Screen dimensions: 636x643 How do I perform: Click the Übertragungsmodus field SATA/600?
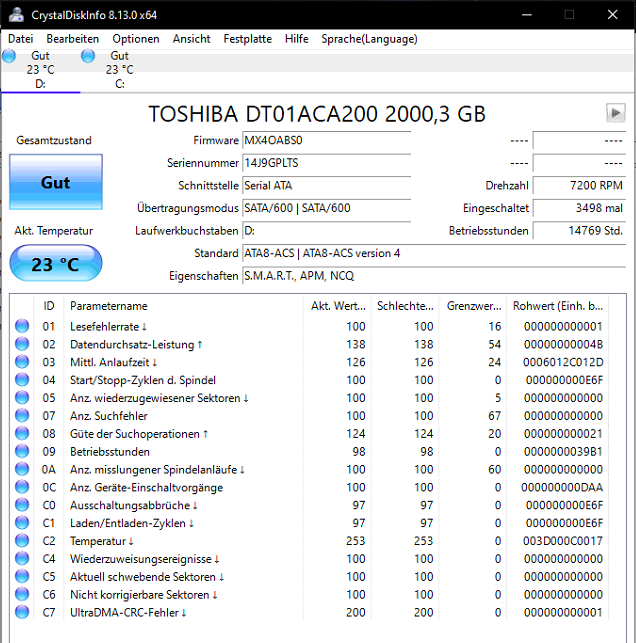326,208
